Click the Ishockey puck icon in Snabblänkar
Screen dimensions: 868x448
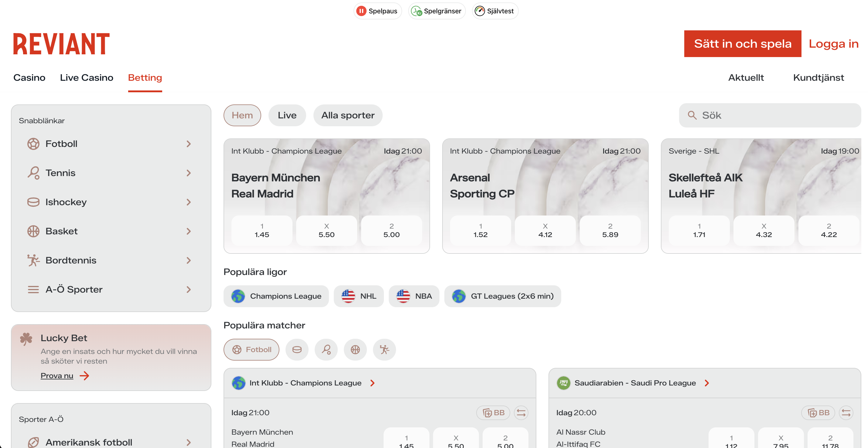33,202
